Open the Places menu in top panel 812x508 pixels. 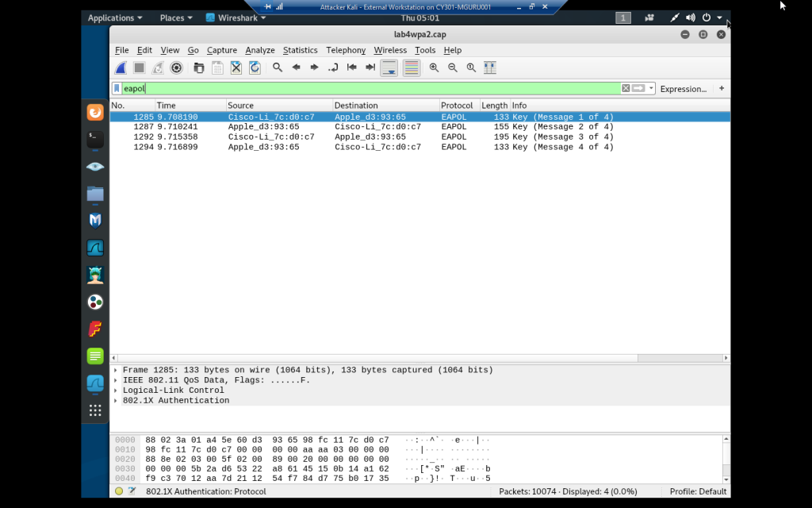pyautogui.click(x=176, y=18)
